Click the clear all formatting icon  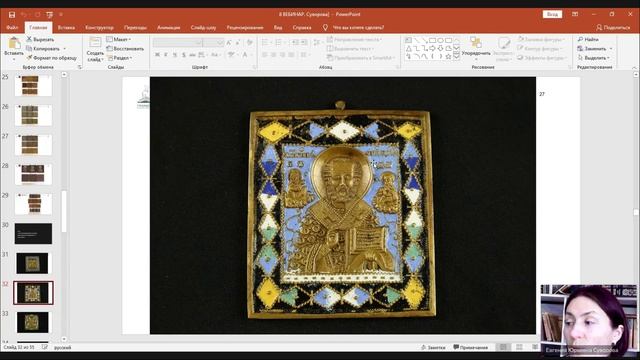pos(249,42)
